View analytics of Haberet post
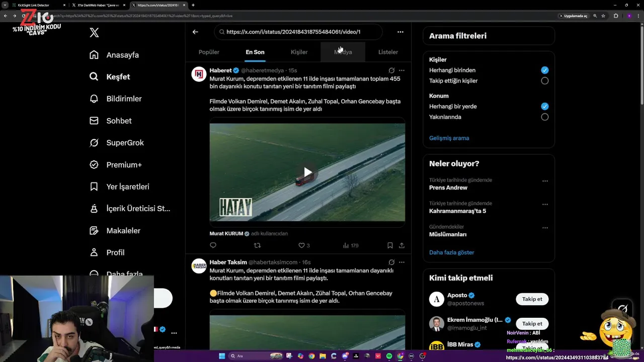The image size is (644, 362). [x=351, y=245]
